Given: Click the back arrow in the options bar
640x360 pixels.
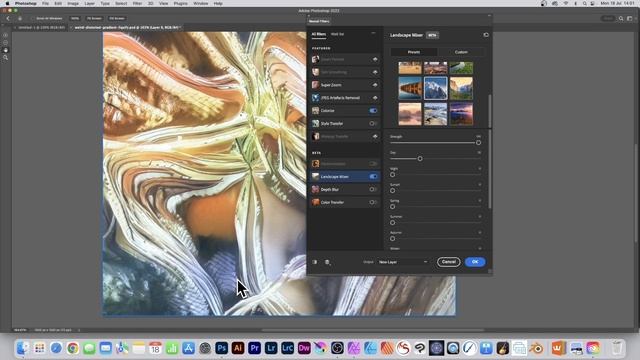Looking at the screenshot, I should coord(8,18).
